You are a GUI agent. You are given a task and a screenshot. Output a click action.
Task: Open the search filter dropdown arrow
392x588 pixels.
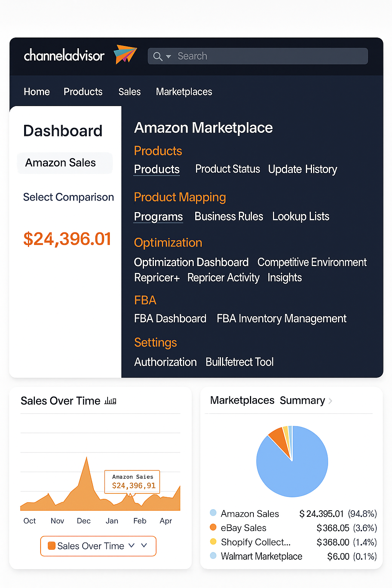[x=168, y=57]
